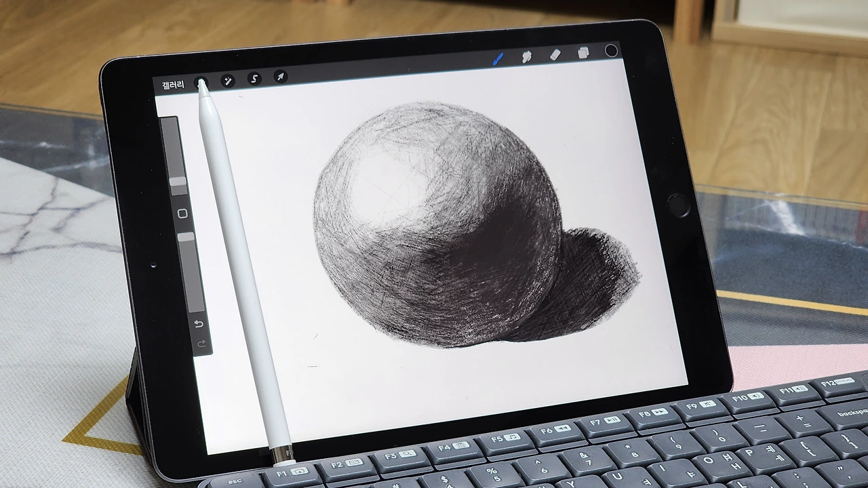
Task: Undo the last stroke with sidebar arrow
Action: click(x=199, y=324)
